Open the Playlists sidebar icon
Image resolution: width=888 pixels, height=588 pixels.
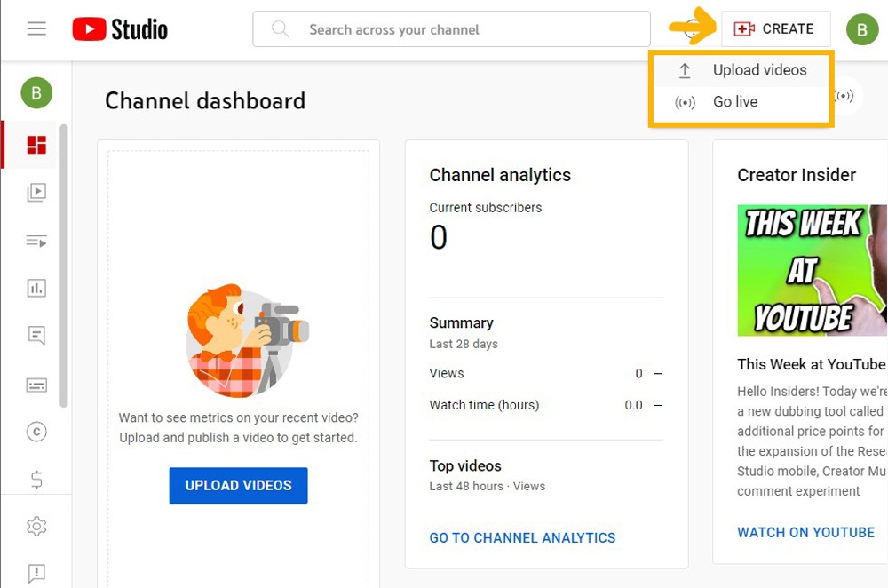(x=36, y=241)
